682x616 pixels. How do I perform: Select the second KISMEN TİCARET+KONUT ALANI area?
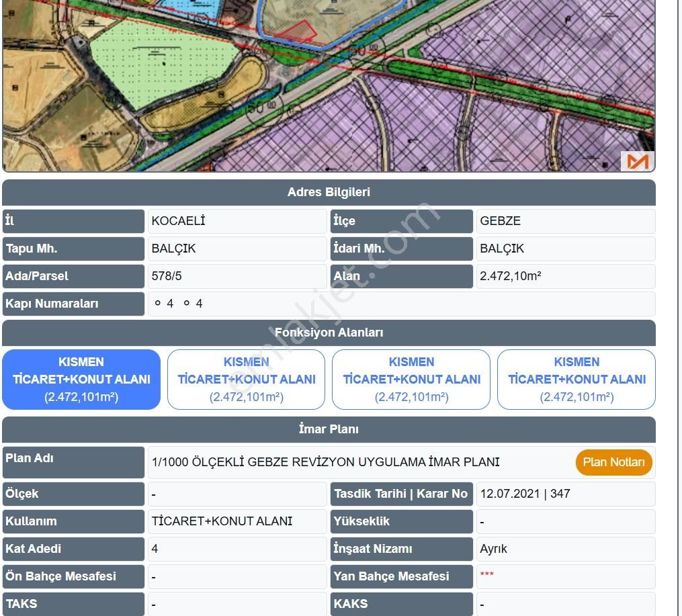[x=246, y=379]
